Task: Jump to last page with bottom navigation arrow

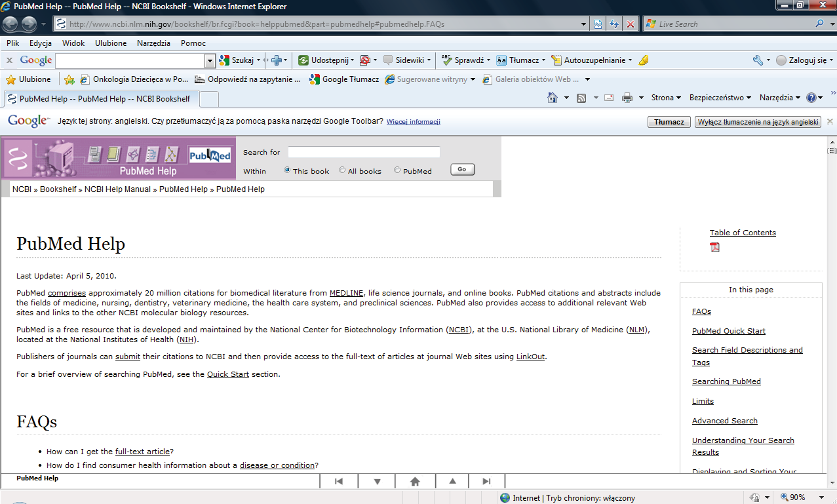Action: point(486,481)
